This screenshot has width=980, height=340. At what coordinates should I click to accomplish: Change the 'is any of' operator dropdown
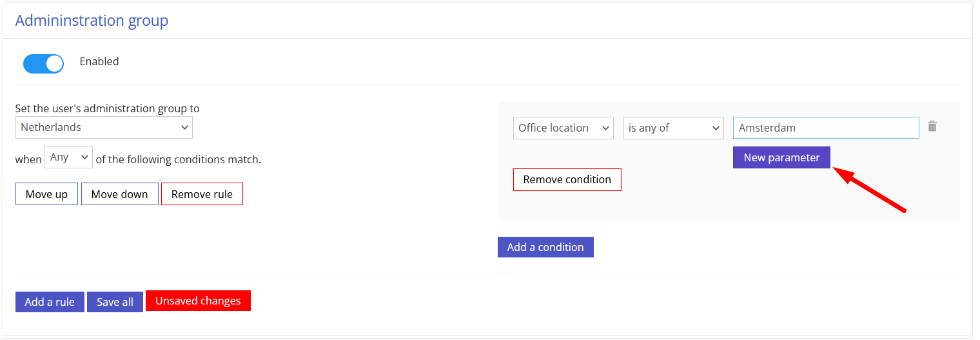pos(674,128)
